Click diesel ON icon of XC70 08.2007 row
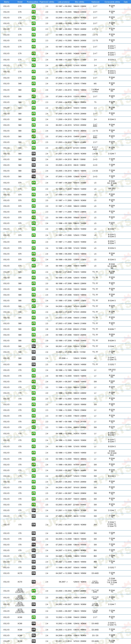Viewport: 131px width, 644px height. [34, 582]
